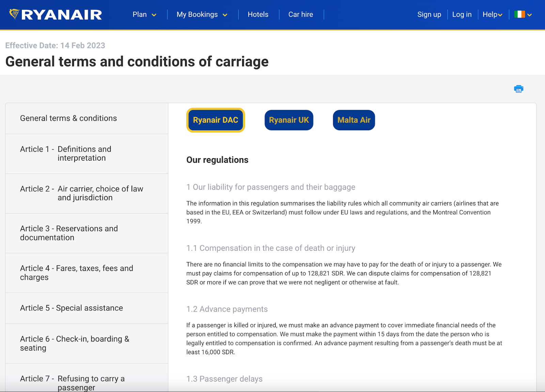Click the print page icon
The width and height of the screenshot is (545, 392).
tap(518, 89)
